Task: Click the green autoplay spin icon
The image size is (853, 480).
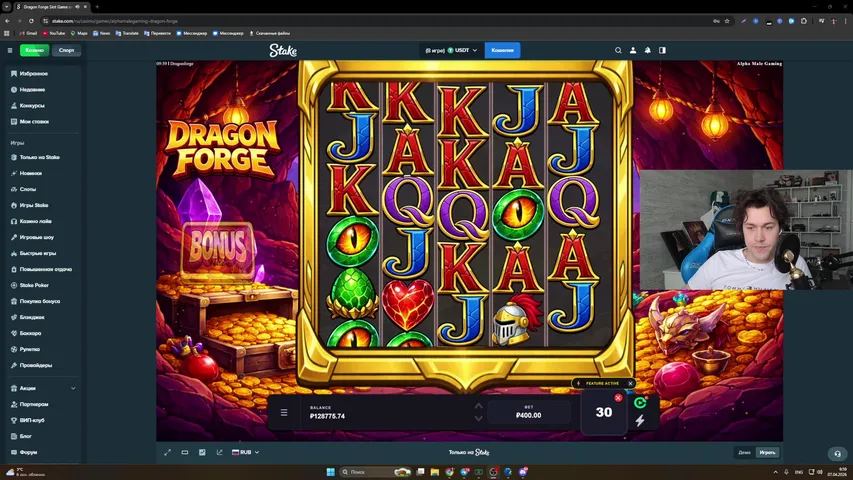Action: 640,402
